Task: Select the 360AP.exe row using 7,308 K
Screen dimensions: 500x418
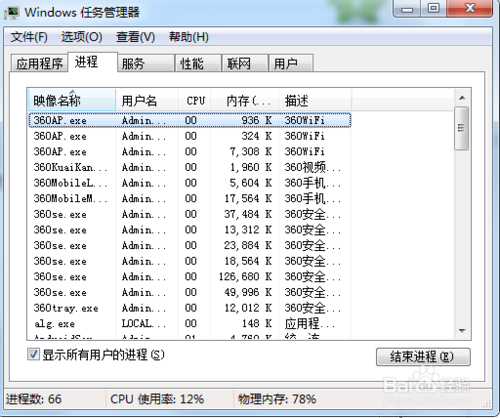Action: click(190, 152)
